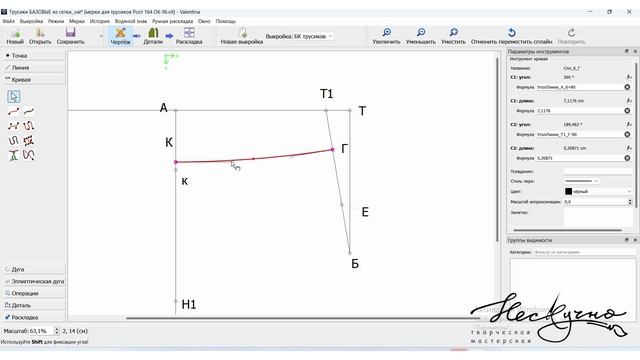Select the arrow pointer tool
The image size is (640, 360).
[x=14, y=97]
